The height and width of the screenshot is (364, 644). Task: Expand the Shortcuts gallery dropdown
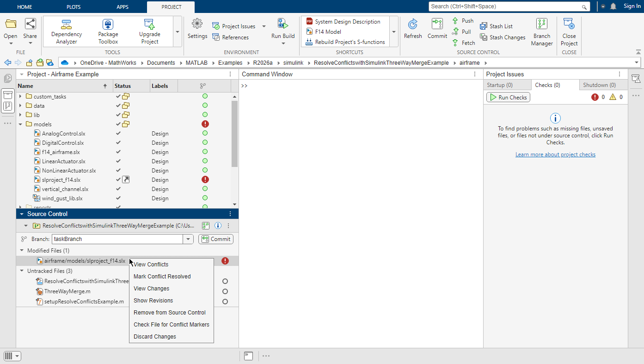tap(394, 31)
